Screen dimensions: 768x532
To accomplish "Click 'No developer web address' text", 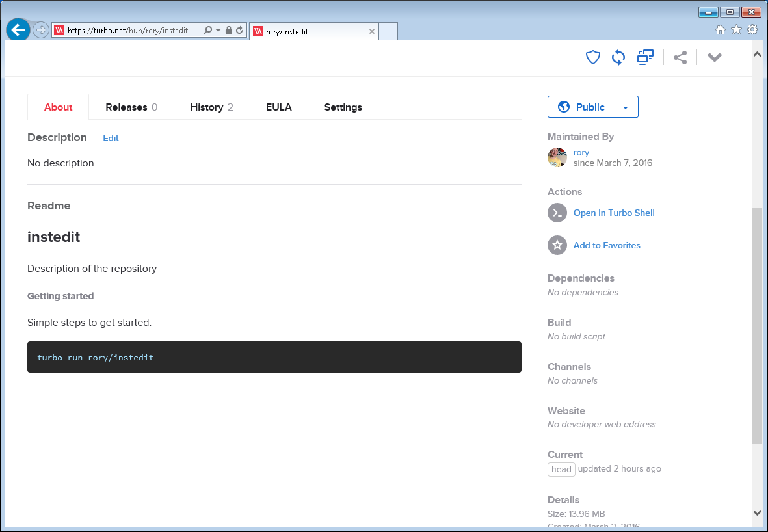I will (602, 424).
